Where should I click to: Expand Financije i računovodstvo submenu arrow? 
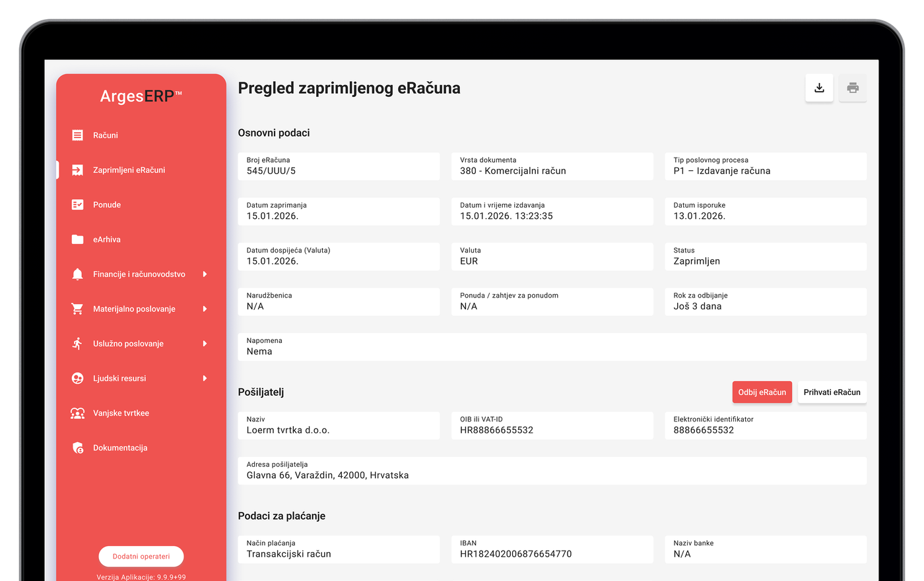tap(205, 274)
